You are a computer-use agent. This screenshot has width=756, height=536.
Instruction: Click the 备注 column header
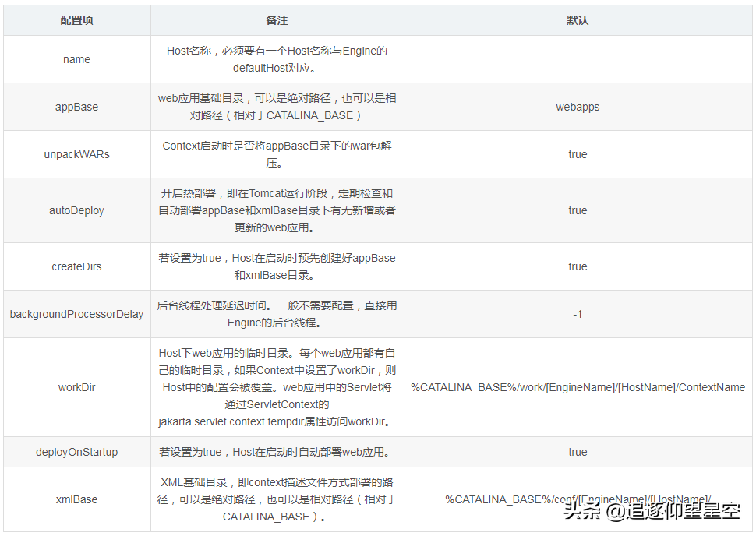click(x=277, y=20)
